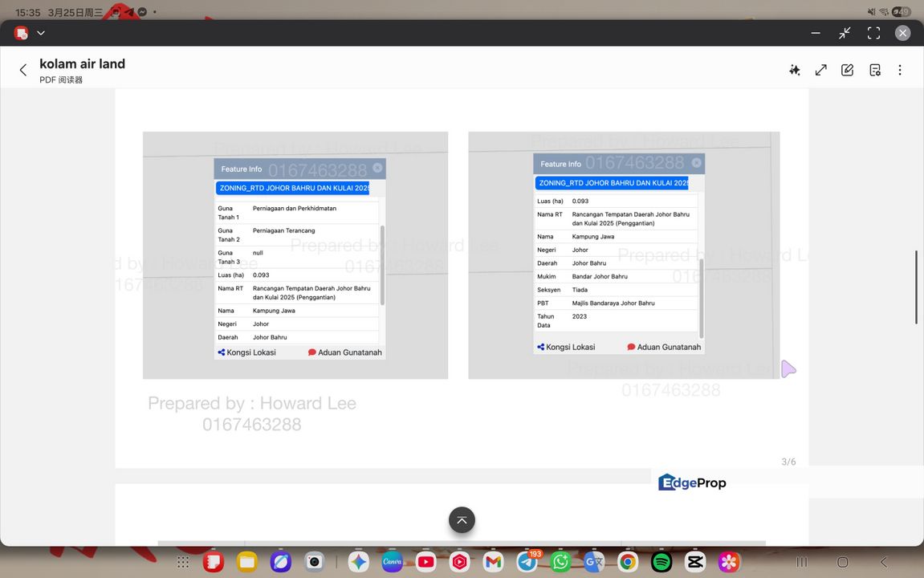Enter fullscreen with the corner-brackets icon
This screenshot has width=924, height=578.
pyautogui.click(x=873, y=33)
